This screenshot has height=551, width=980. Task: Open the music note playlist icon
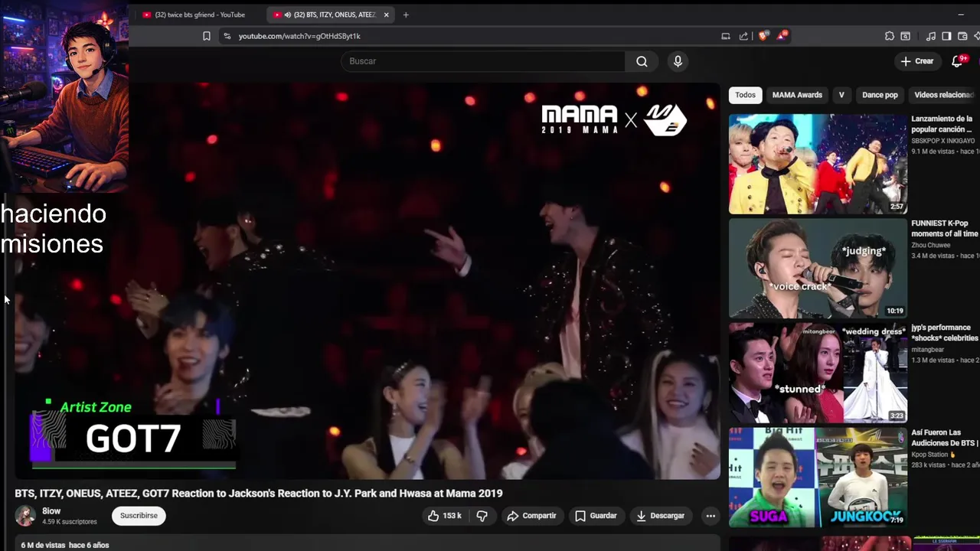(x=930, y=36)
